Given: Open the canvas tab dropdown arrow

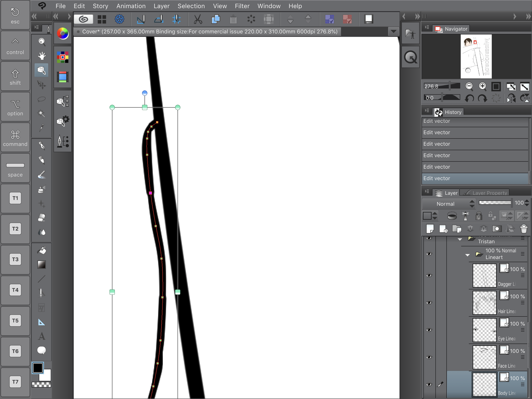Looking at the screenshot, I should point(393,32).
